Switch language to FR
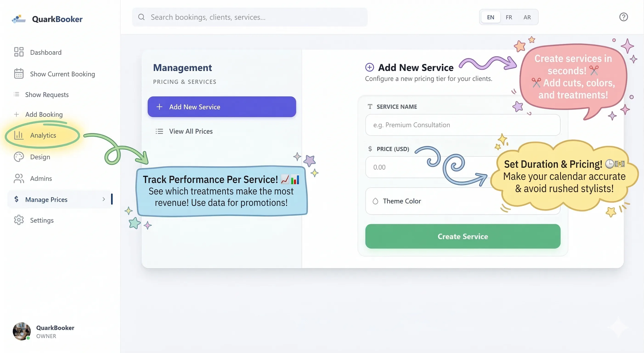 (509, 17)
